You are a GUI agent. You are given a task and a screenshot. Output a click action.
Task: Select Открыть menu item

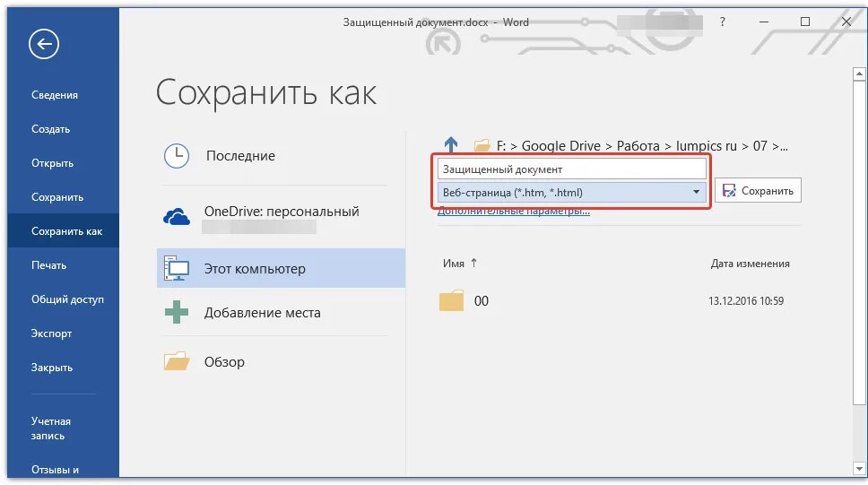pos(52,163)
